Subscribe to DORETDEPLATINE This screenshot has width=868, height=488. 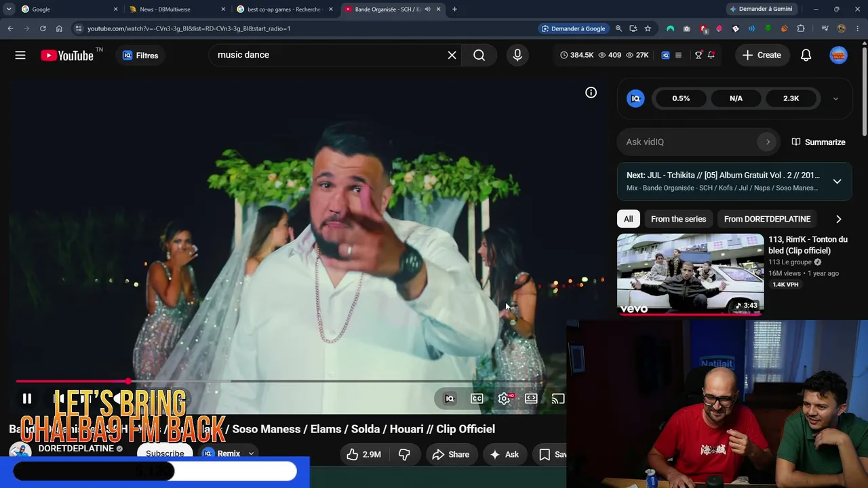point(165,453)
